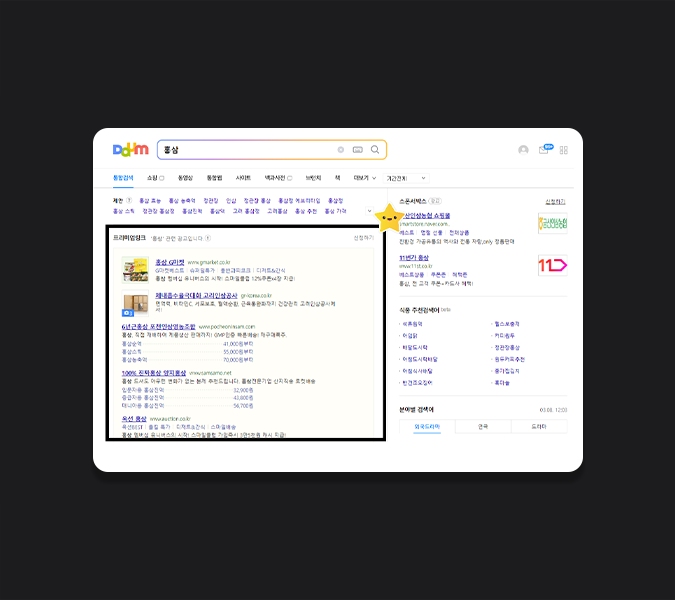Screen dimensions: 675x600
Task: Click 신청하기 in the 스폰서박스 header
Action: click(x=555, y=201)
